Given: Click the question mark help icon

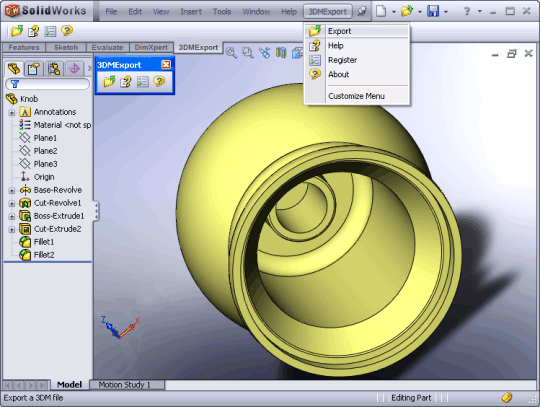Looking at the screenshot, I should click(x=467, y=11).
